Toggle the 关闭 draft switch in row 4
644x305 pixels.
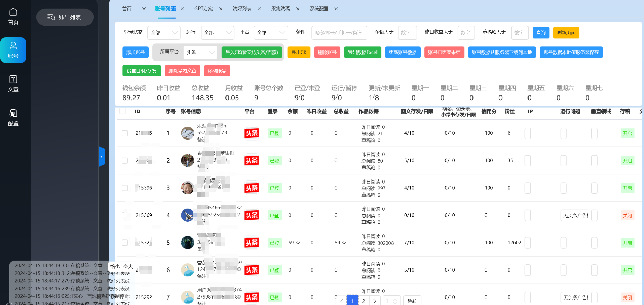pos(627,215)
